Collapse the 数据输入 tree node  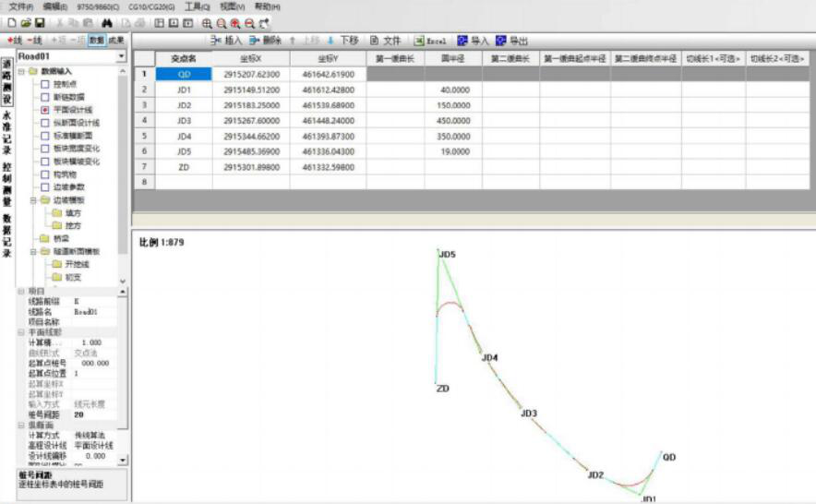coord(20,70)
